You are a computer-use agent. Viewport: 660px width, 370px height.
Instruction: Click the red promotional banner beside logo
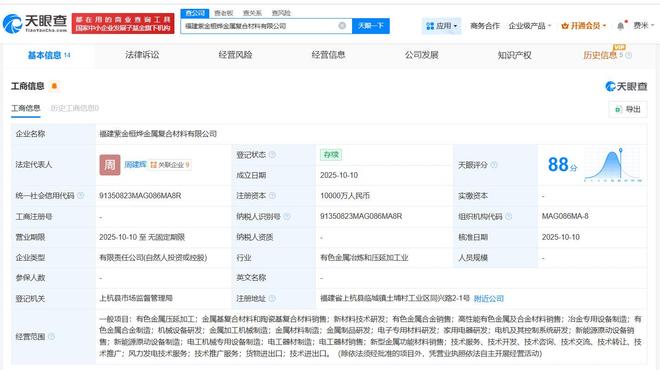click(123, 24)
